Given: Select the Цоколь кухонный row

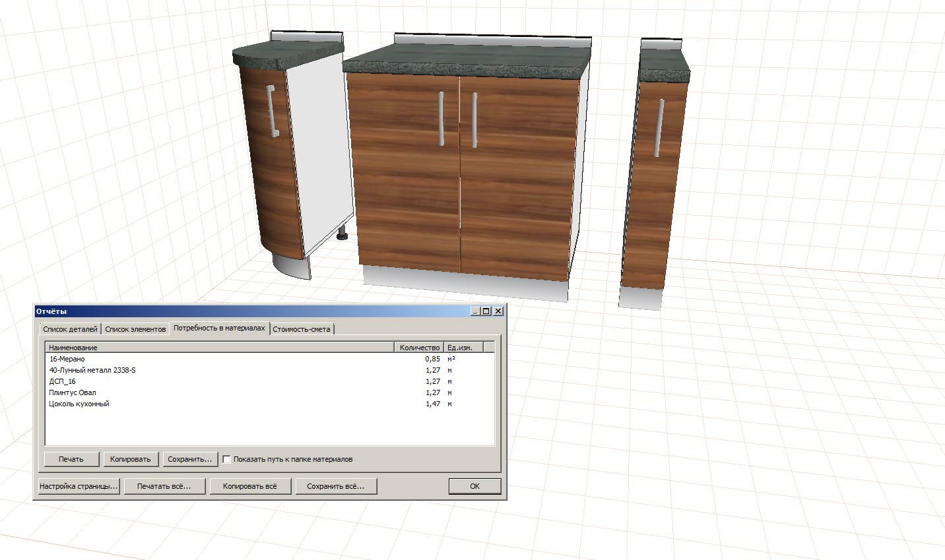Looking at the screenshot, I should tap(269, 404).
